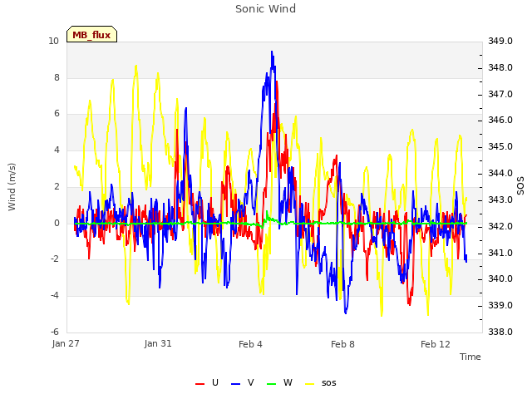Click the 340.0 value on sos axis
Screen dimensions: 532x399
pos(500,278)
